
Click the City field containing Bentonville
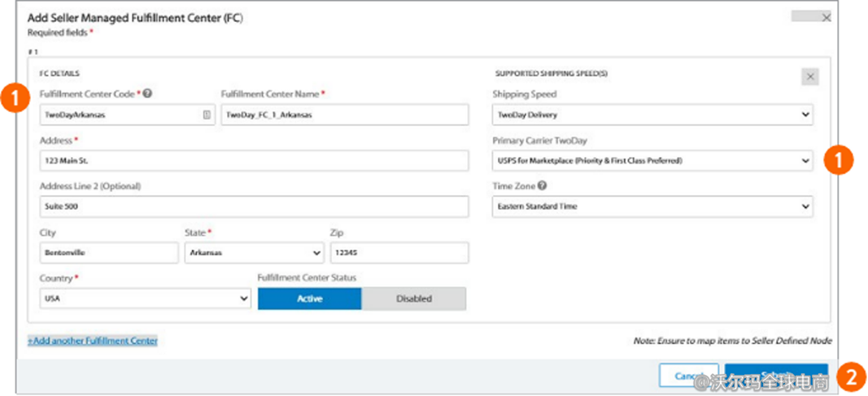click(x=108, y=253)
